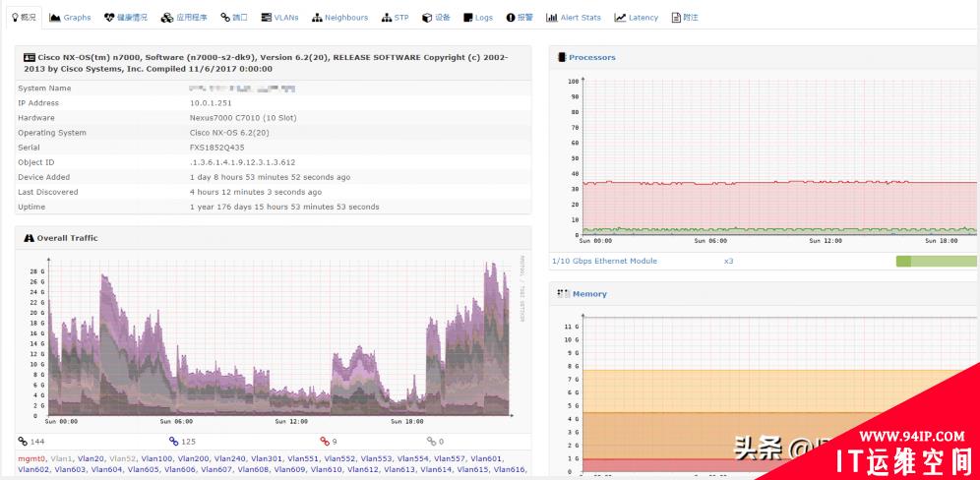Click the Ethernet Module green usage bar

(x=937, y=262)
